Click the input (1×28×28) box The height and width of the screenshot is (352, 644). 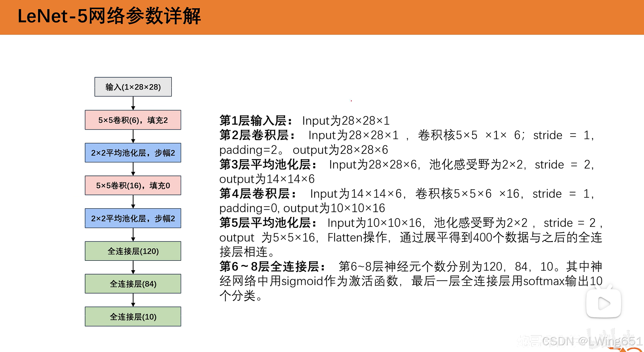(133, 87)
